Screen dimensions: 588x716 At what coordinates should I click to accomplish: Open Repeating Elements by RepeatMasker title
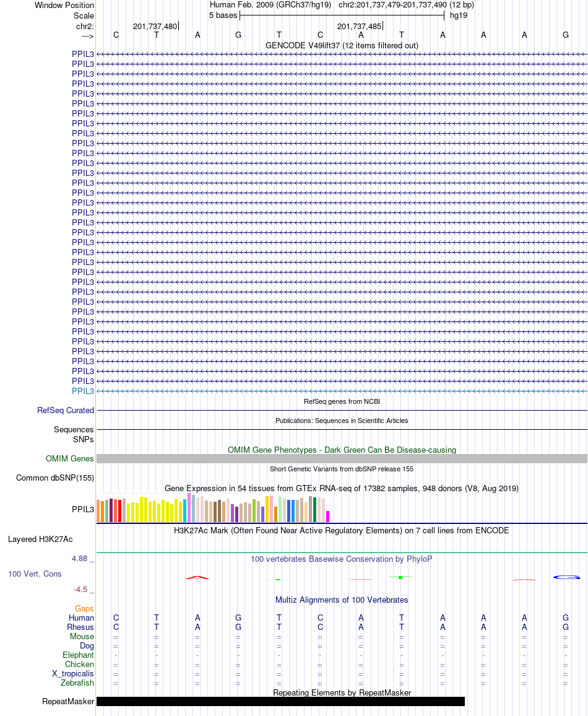click(342, 692)
